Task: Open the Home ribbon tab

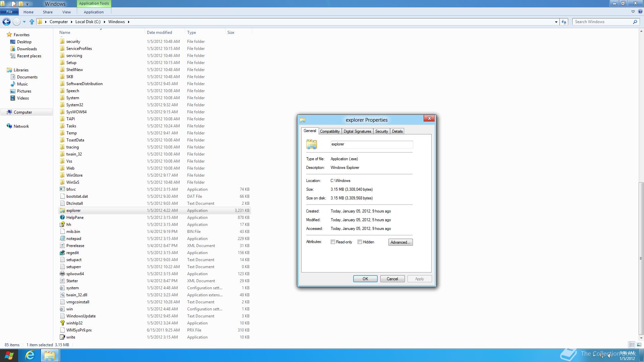Action: (29, 12)
